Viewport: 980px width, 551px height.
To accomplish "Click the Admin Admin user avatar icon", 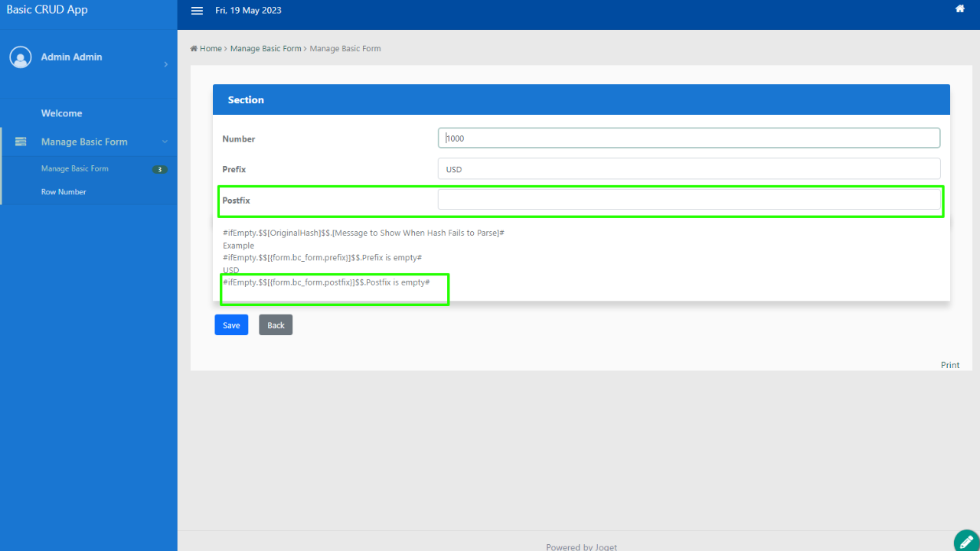I will 21,57.
